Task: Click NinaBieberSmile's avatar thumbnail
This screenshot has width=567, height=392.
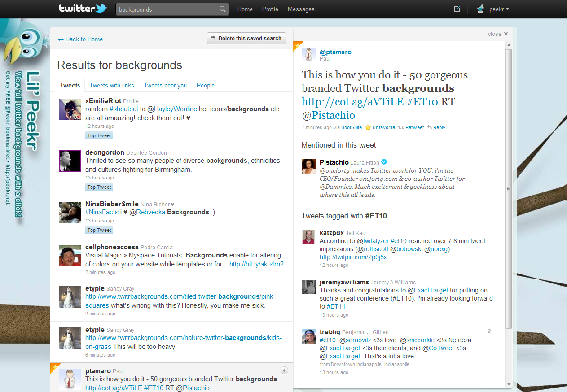Action: 70,213
